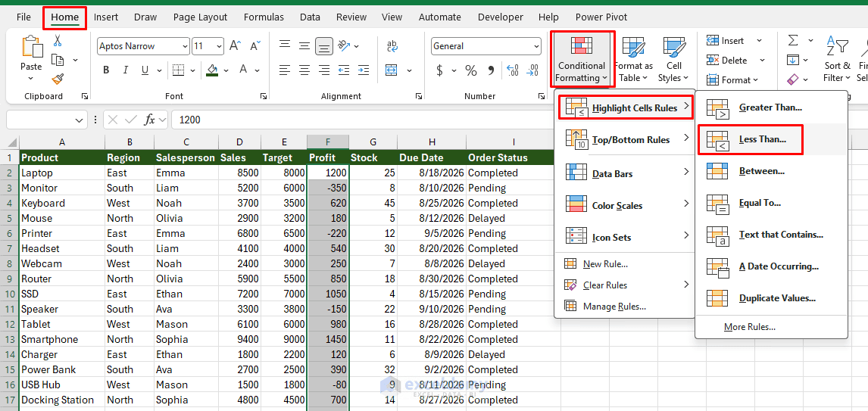Expand Highlight Cells Rules submenu
Viewport: 868px width, 411px height.
[626, 107]
